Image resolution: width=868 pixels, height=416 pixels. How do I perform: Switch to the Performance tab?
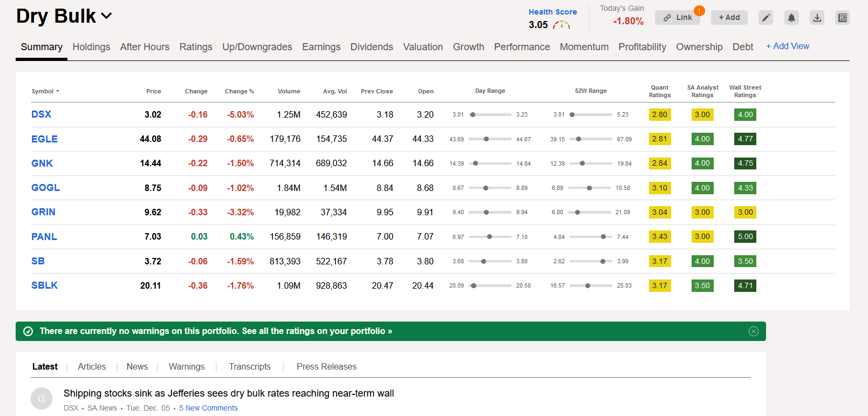pyautogui.click(x=522, y=47)
